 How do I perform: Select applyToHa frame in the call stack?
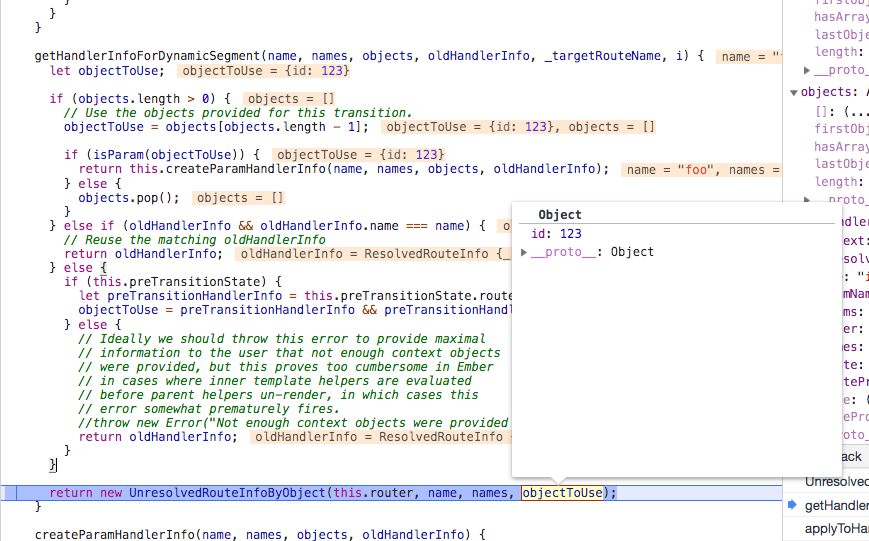[x=837, y=528]
